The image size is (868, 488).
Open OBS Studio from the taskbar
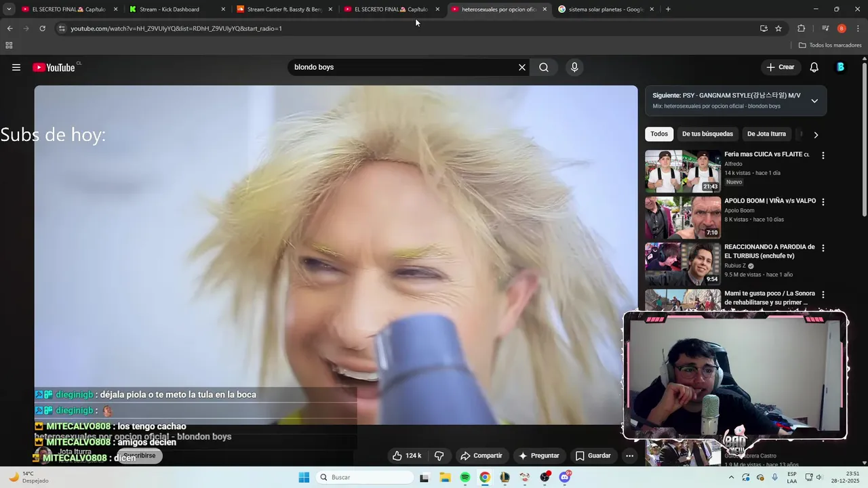tap(545, 477)
